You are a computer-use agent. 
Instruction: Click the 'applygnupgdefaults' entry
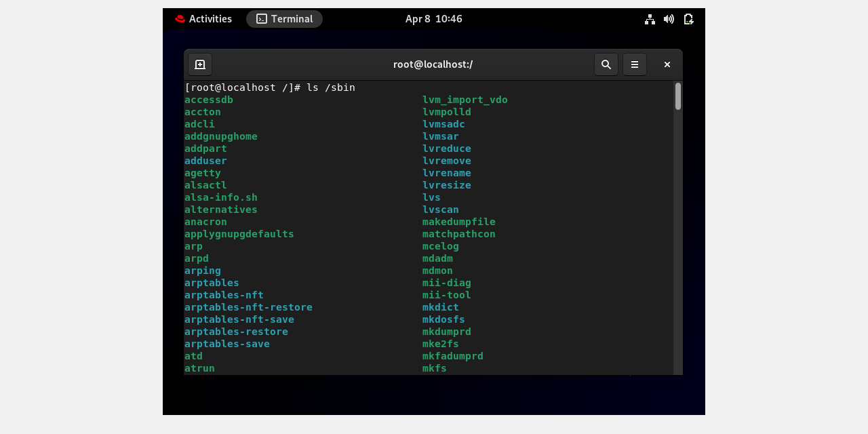[239, 234]
